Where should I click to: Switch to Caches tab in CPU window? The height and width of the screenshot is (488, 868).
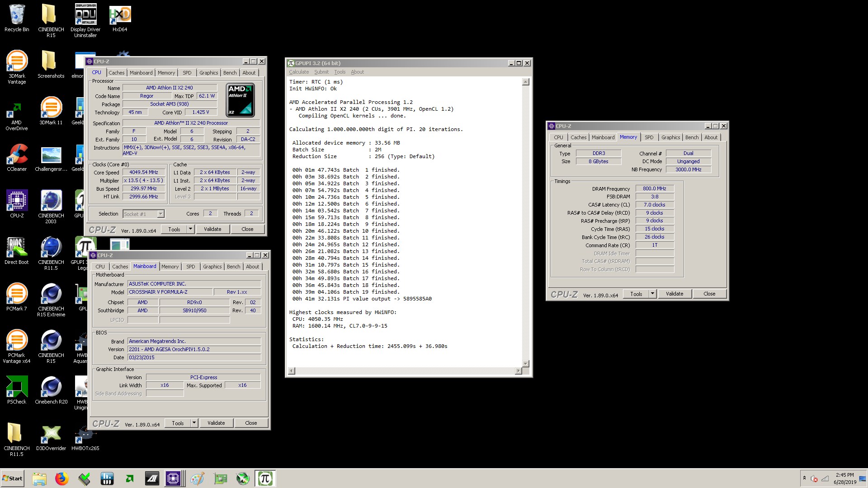tap(116, 73)
